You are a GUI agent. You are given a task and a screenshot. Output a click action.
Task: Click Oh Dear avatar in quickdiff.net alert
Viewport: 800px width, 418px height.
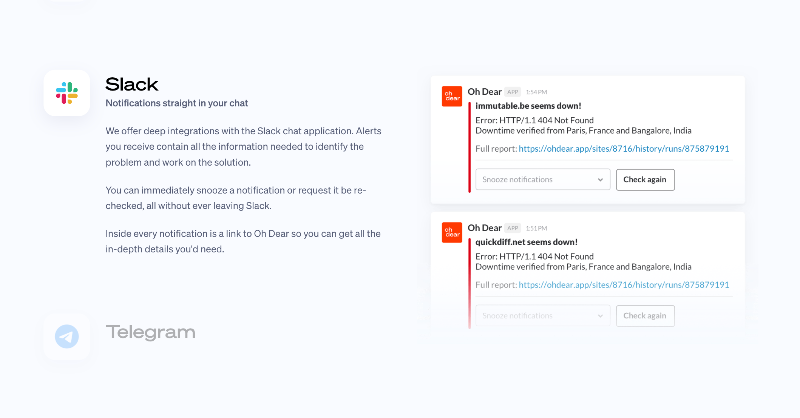click(452, 232)
